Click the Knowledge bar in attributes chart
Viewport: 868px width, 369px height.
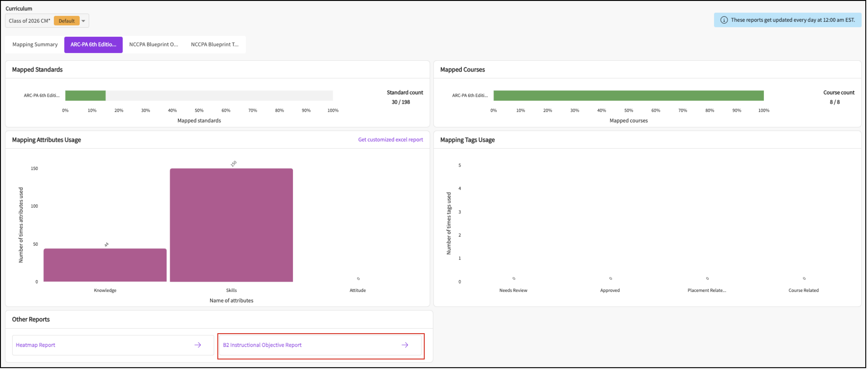(x=105, y=265)
